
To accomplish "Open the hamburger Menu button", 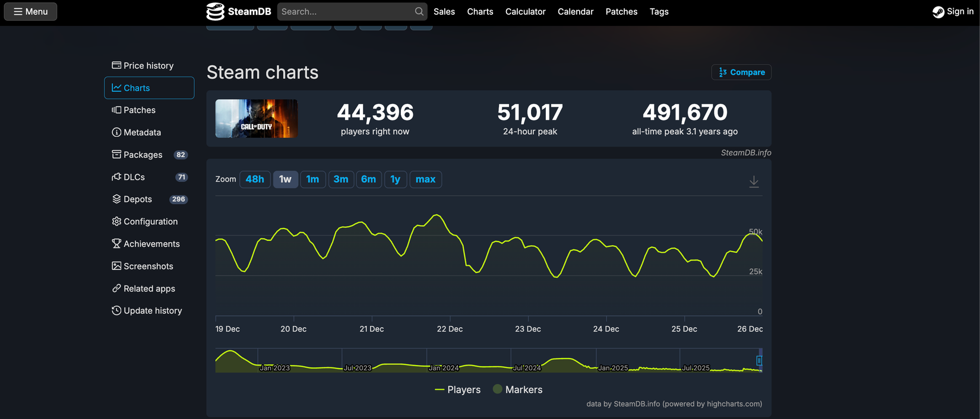I will 31,11.
